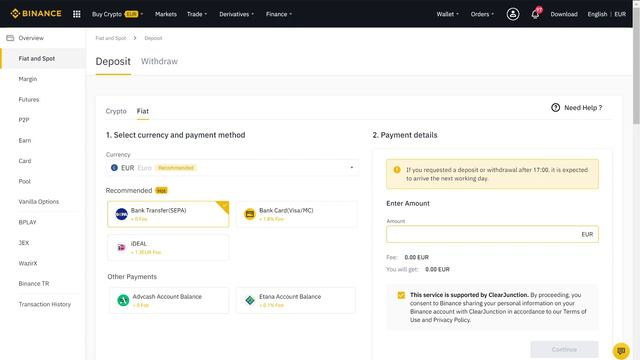Open Vanilla Options in the sidebar
This screenshot has width=640, height=360.
pyautogui.click(x=39, y=201)
